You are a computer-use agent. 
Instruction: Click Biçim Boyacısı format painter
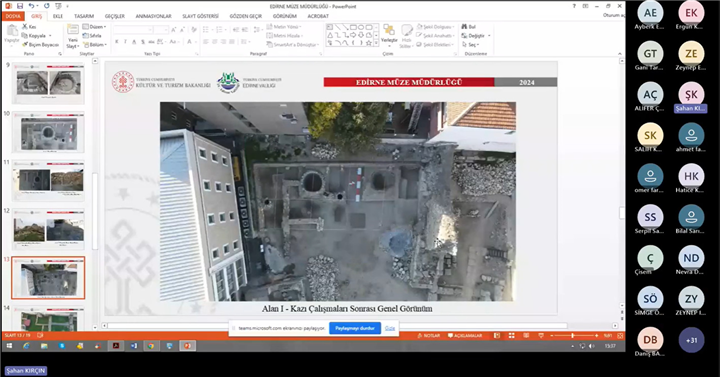pos(40,45)
